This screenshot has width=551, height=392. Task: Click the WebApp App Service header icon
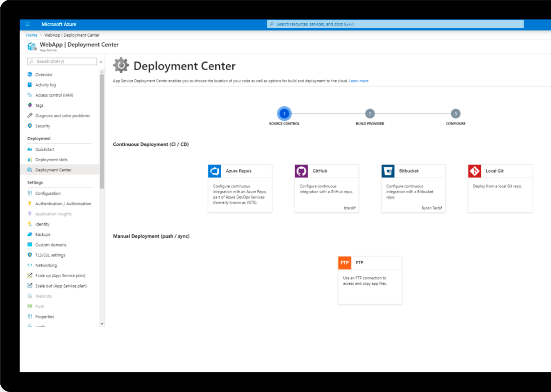coord(32,46)
